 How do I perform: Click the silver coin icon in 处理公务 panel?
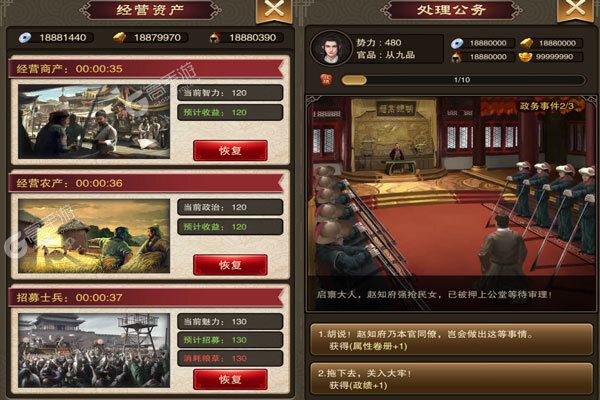click(x=457, y=43)
